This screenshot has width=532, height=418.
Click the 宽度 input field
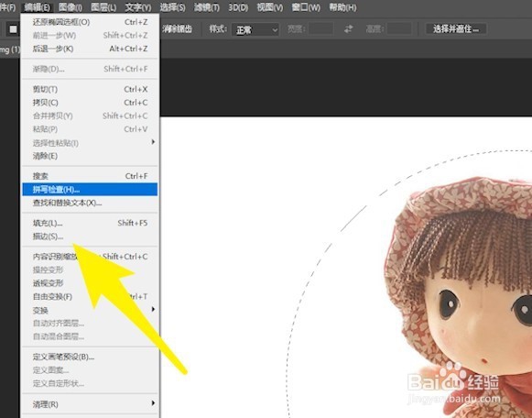pyautogui.click(x=320, y=29)
